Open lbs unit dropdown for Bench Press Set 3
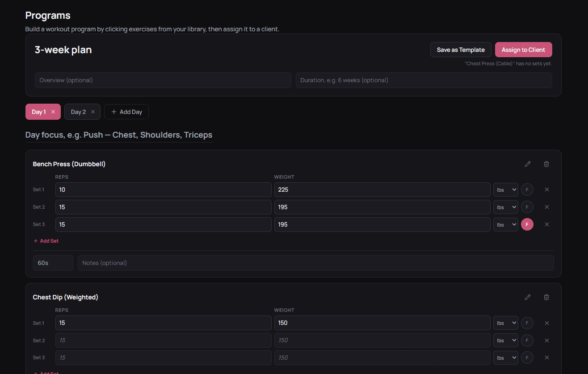The image size is (588, 374). pyautogui.click(x=506, y=224)
